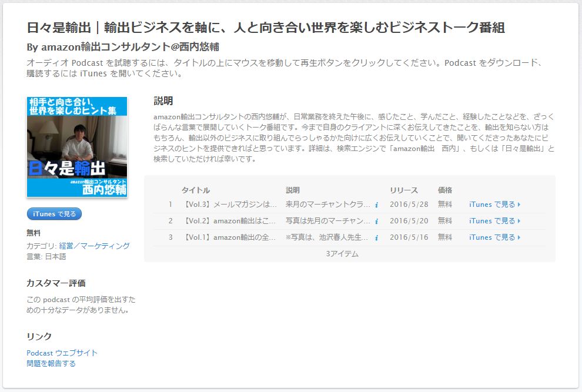Open Vol.2 episode in iTunes link

(x=494, y=221)
